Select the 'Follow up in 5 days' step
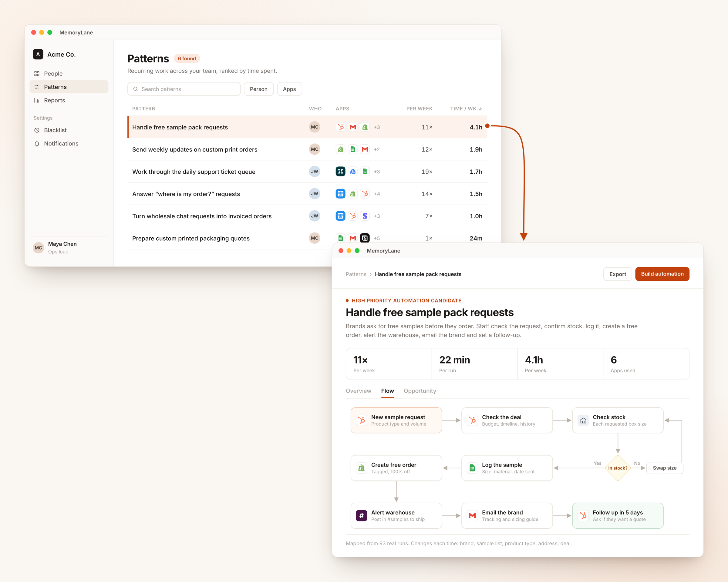The height and width of the screenshot is (582, 728). click(x=618, y=516)
